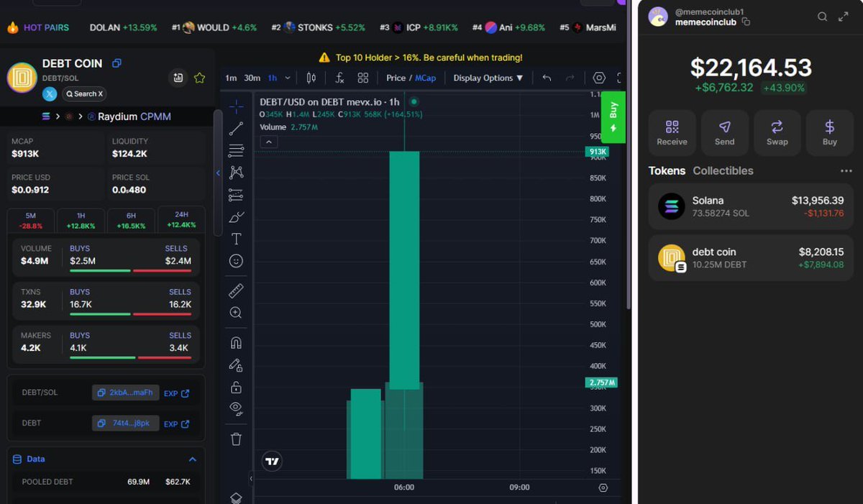Choose the chart patterns tool
Image resolution: width=863 pixels, height=504 pixels.
point(236,173)
